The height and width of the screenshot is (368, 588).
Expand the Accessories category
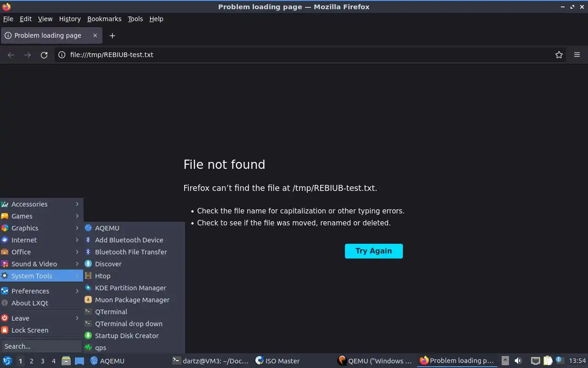click(41, 204)
